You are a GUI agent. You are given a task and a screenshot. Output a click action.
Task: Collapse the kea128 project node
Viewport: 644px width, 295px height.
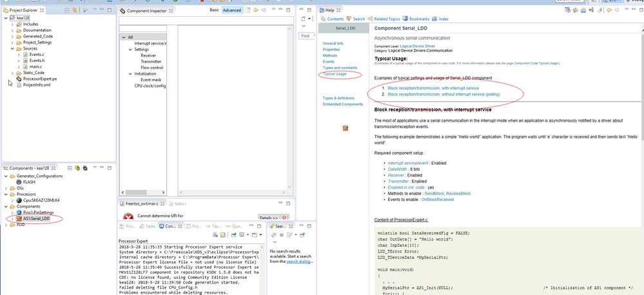(6, 18)
